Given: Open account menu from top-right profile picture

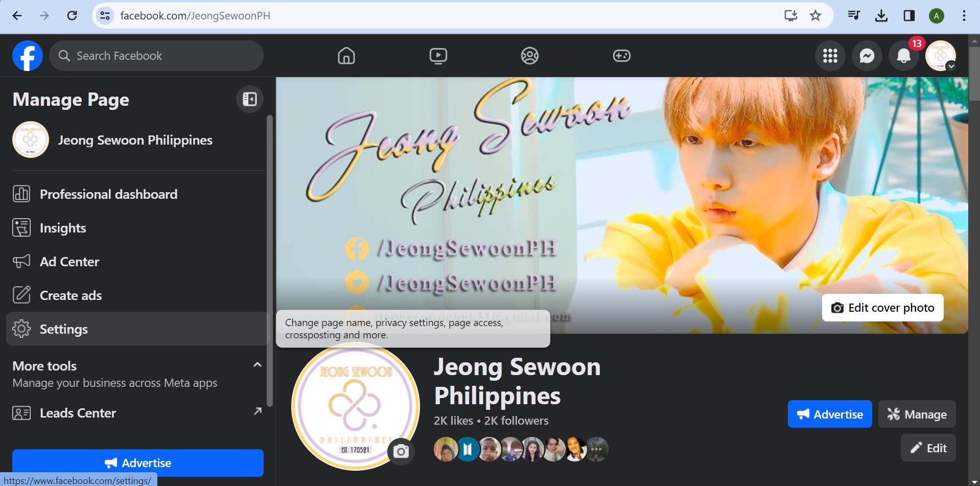Looking at the screenshot, I should coord(941,56).
